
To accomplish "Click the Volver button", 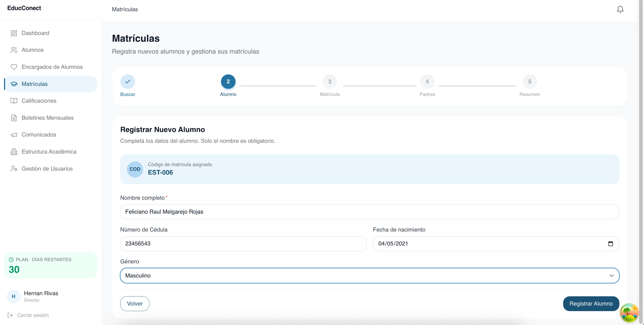I will 135,303.
